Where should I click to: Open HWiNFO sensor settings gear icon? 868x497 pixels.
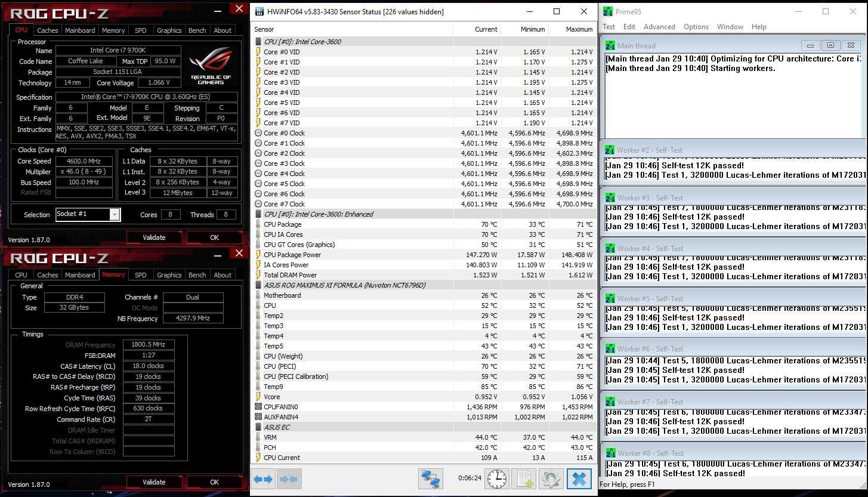pyautogui.click(x=551, y=479)
